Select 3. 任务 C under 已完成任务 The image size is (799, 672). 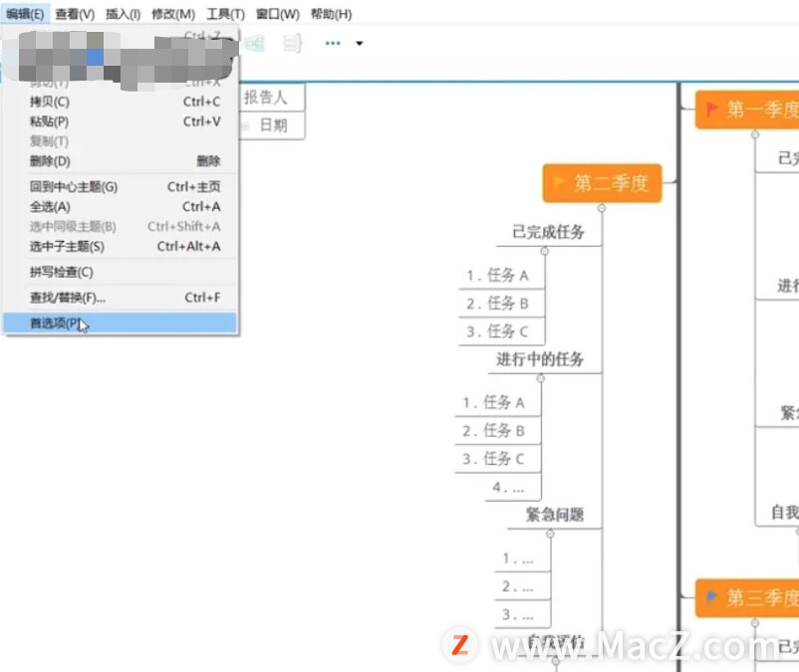(x=498, y=332)
